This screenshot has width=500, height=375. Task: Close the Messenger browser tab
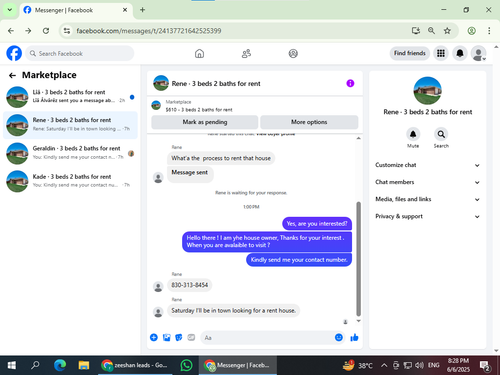[x=125, y=10]
